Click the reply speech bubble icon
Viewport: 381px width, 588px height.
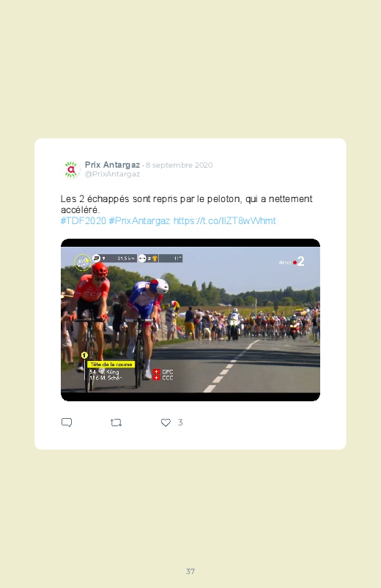67,423
